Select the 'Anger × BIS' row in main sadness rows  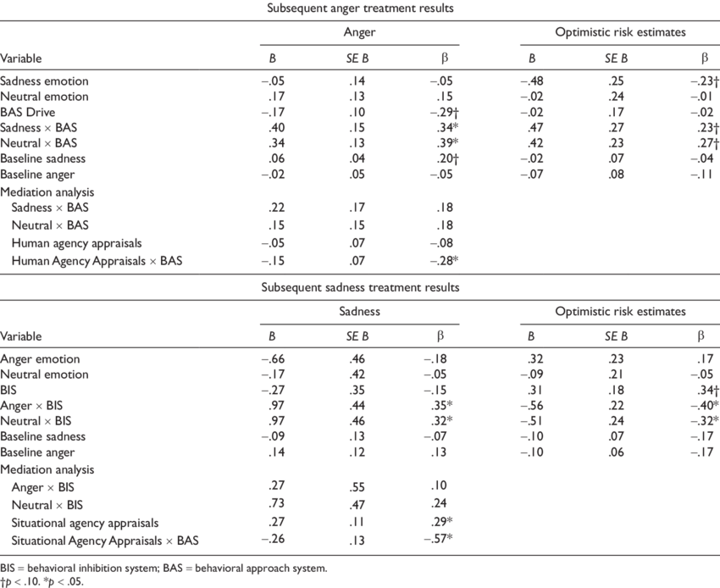[31, 406]
